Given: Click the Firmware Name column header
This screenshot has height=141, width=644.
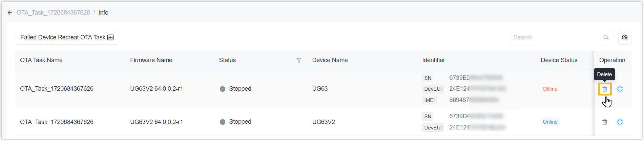Looking at the screenshot, I should pos(151,60).
